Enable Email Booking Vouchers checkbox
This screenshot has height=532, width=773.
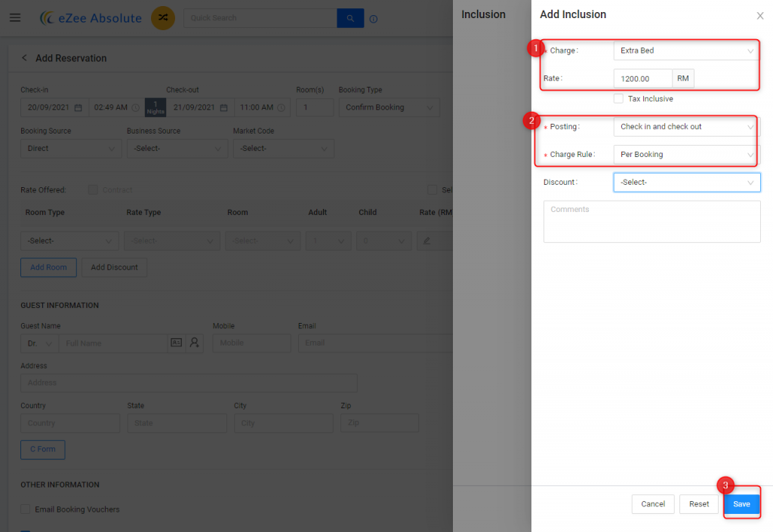(x=26, y=509)
